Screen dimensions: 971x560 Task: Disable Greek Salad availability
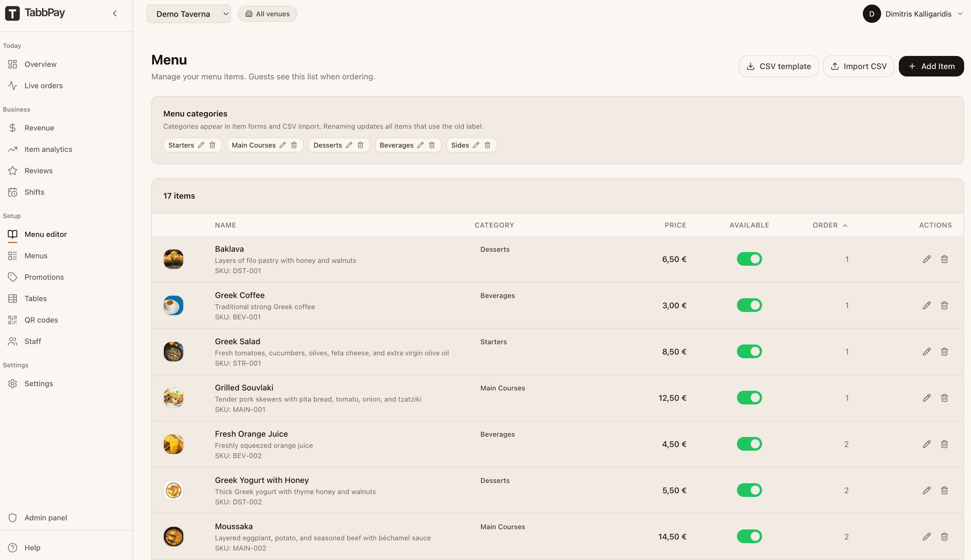click(749, 352)
